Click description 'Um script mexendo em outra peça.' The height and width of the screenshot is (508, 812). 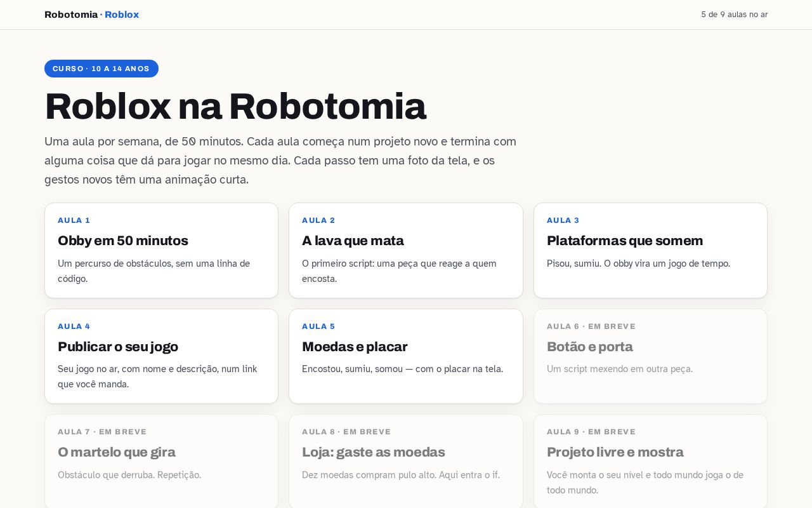click(620, 369)
